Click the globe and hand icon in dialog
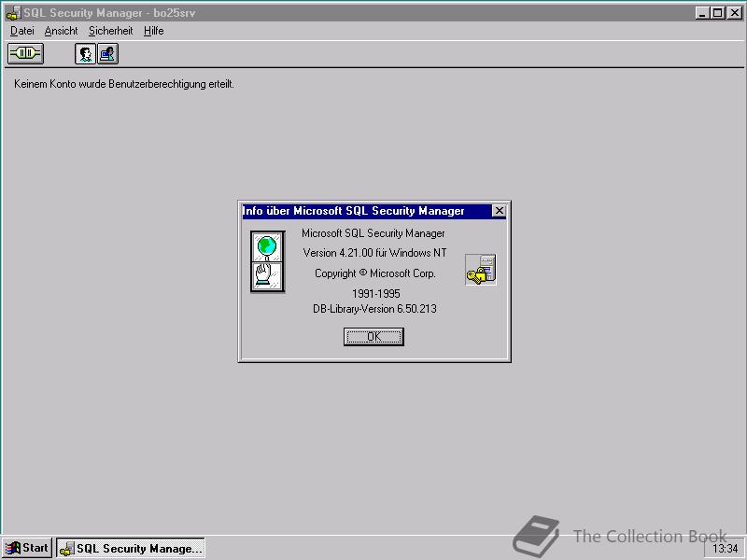 [x=268, y=261]
